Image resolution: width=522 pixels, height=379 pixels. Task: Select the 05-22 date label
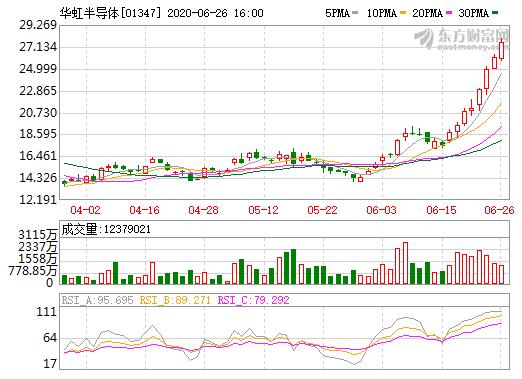coord(322,210)
